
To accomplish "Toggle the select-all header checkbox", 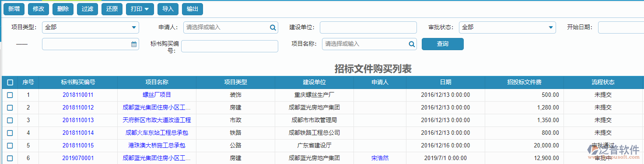I will coord(10,82).
